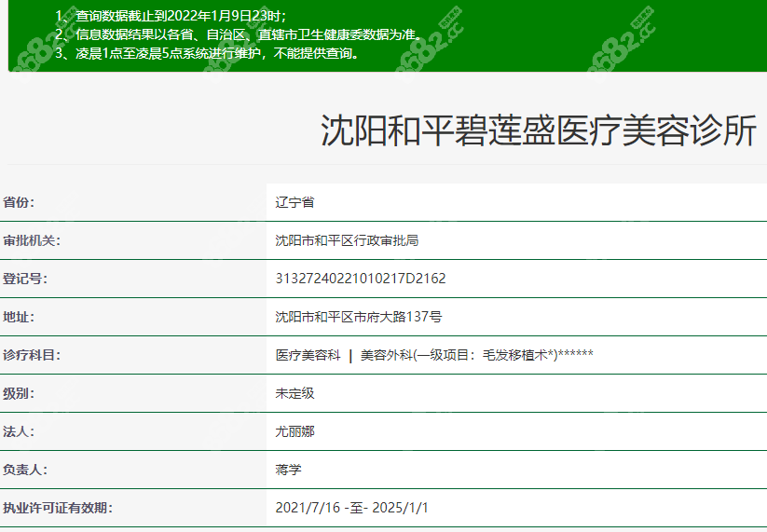Click the 负责人 label
Screen dimensions: 767x532
[25, 469]
